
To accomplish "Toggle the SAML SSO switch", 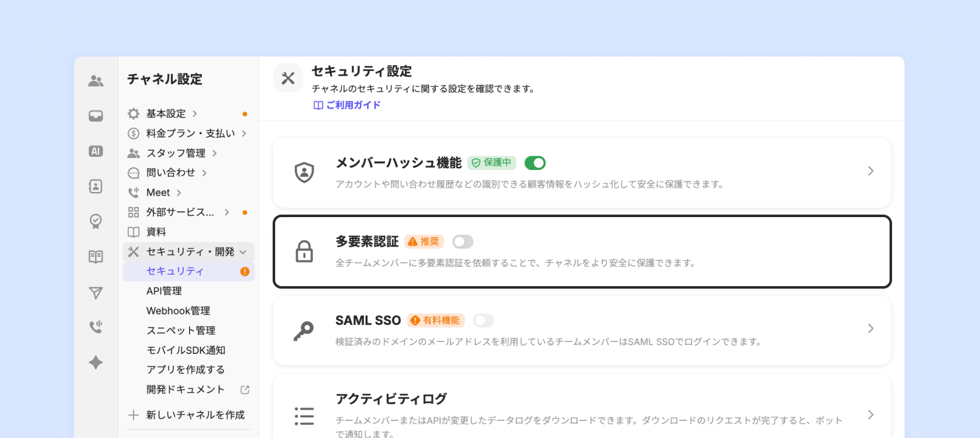I will coord(483,321).
